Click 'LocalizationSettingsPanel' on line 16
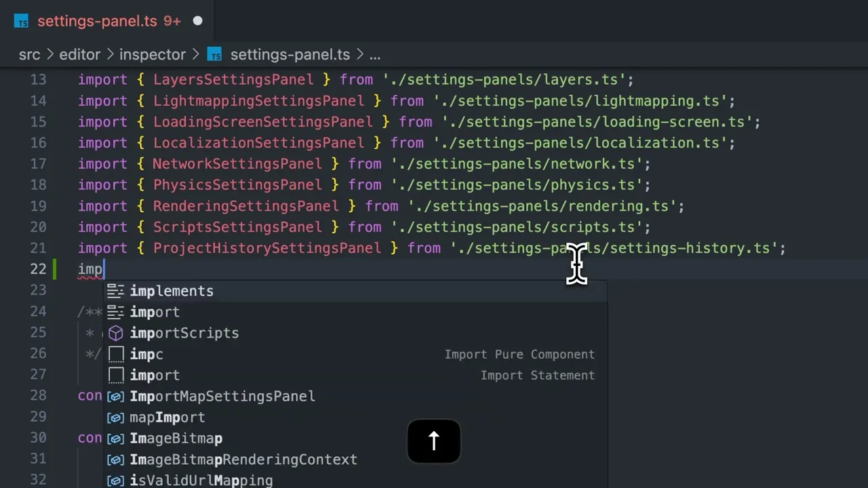The height and width of the screenshot is (488, 868). 258,142
